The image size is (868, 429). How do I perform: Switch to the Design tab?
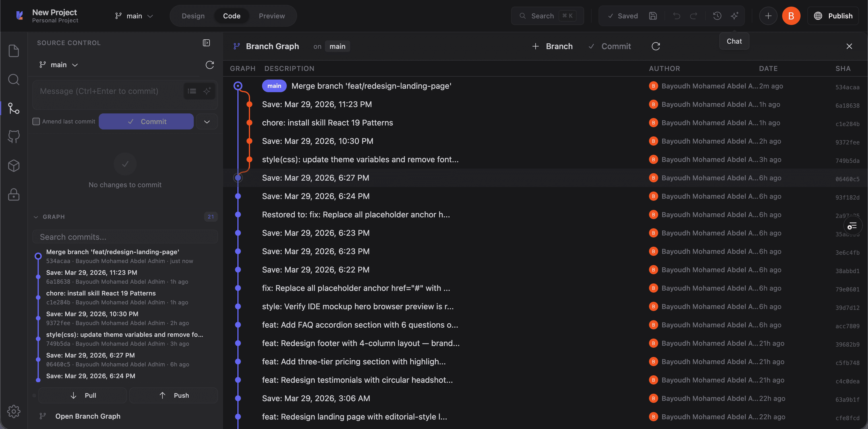pos(193,16)
